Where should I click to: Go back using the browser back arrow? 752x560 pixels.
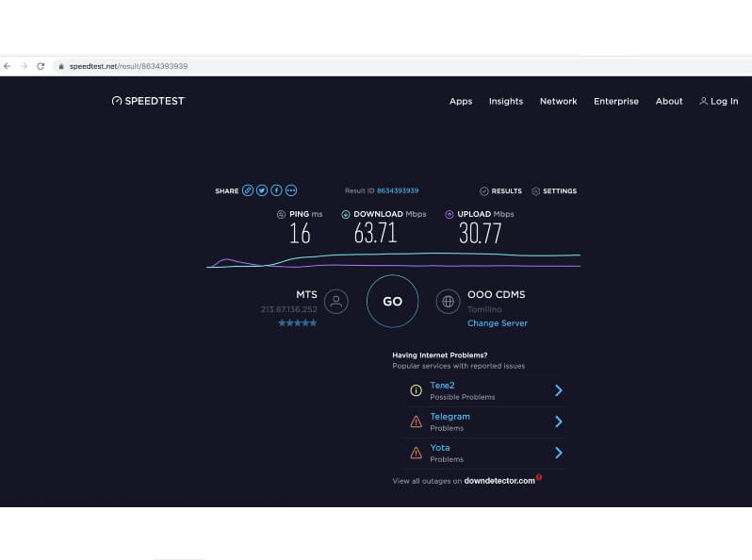[x=8, y=67]
